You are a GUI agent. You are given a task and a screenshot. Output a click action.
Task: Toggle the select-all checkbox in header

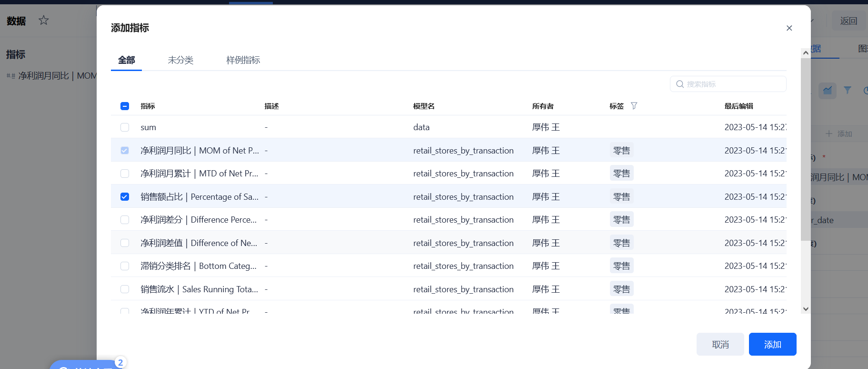[125, 106]
